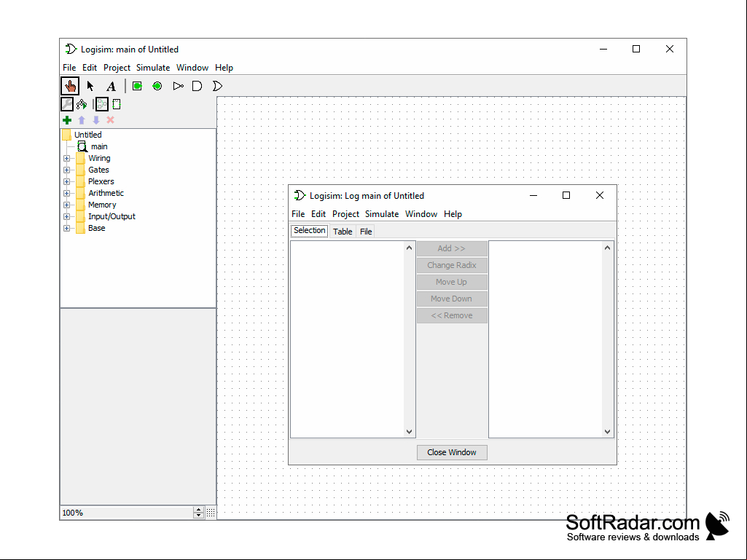Open the Edit menu in the Log window
The width and height of the screenshot is (747, 560).
(x=318, y=214)
